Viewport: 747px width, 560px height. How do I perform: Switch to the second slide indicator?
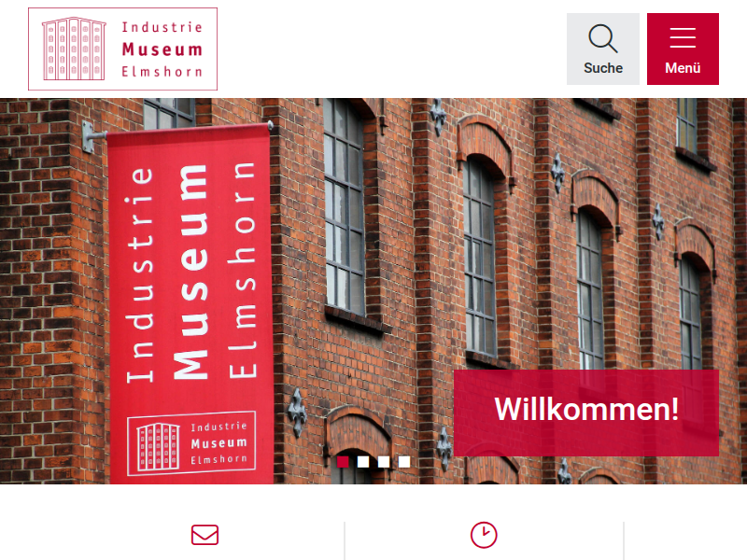click(363, 461)
